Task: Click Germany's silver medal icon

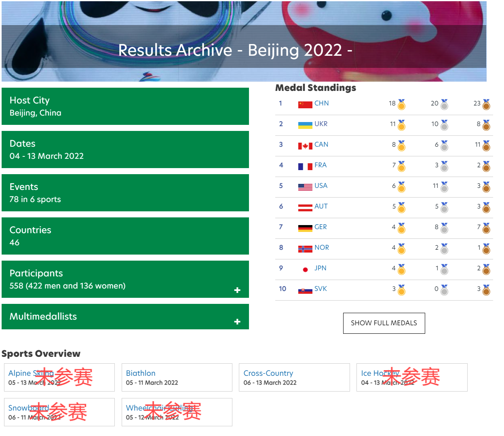Action: [444, 228]
